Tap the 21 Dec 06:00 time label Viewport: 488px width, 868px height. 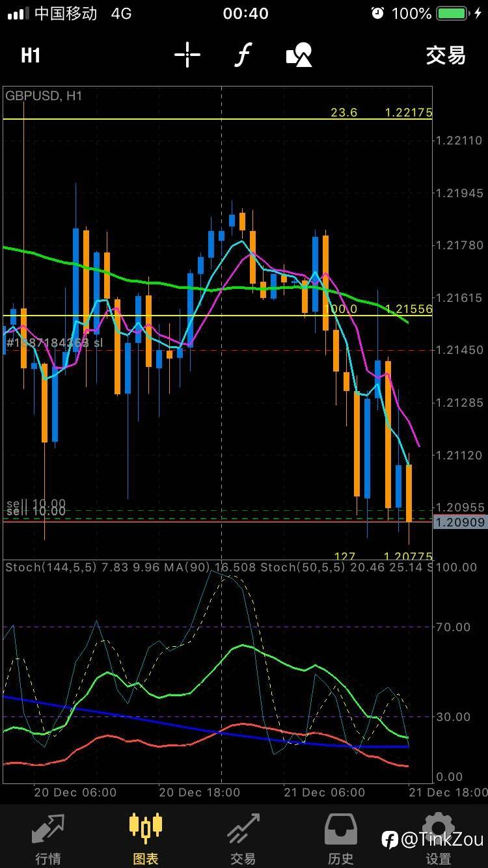point(324,793)
